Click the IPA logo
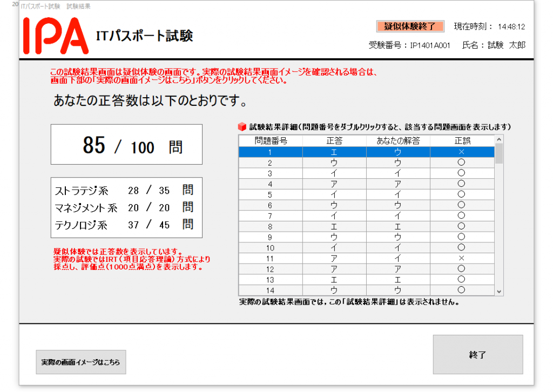553x392 pixels. tap(56, 36)
